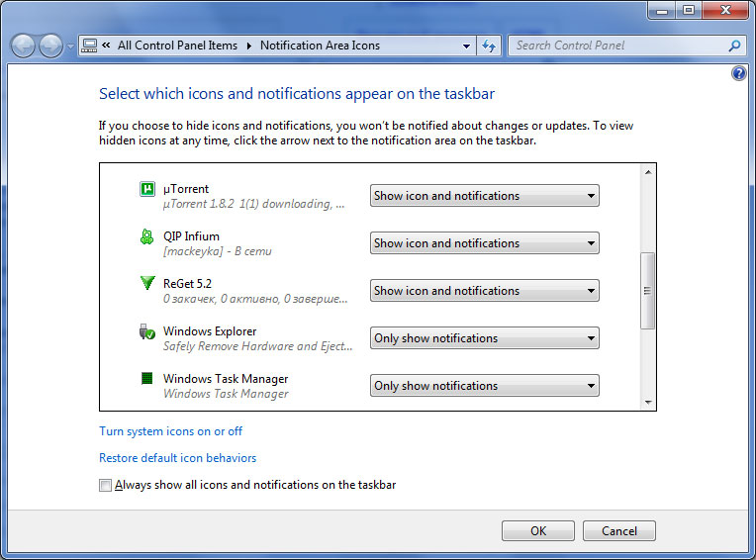Click the search magnifier icon
This screenshot has height=560, width=756.
pyautogui.click(x=734, y=46)
